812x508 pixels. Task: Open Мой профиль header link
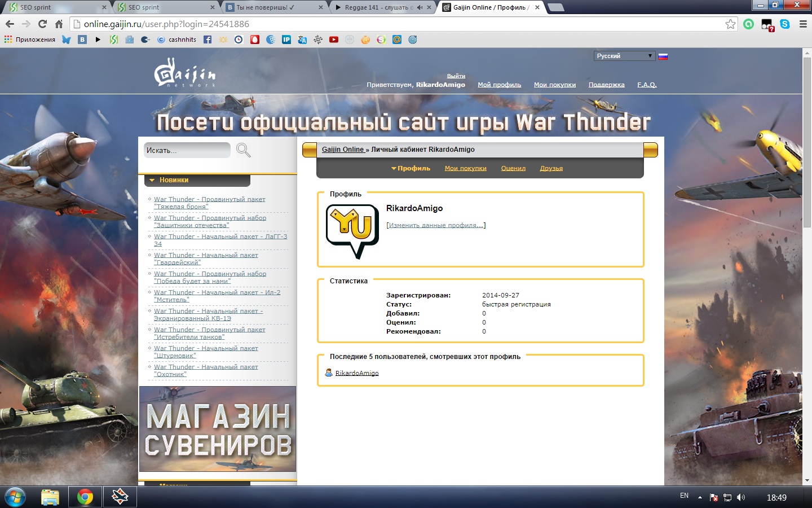click(499, 85)
